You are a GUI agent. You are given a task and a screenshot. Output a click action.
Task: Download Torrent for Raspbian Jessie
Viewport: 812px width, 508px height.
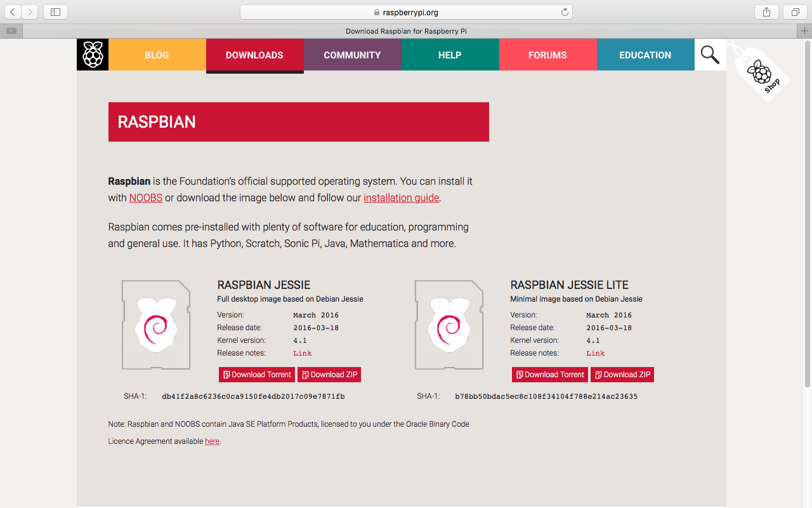[257, 375]
